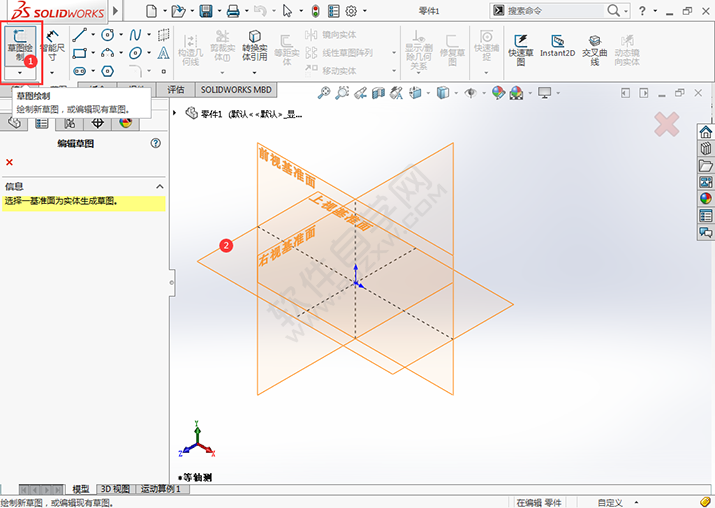Save the document with the floppy icon
Viewport: 715px width, 508px height.
(206, 11)
